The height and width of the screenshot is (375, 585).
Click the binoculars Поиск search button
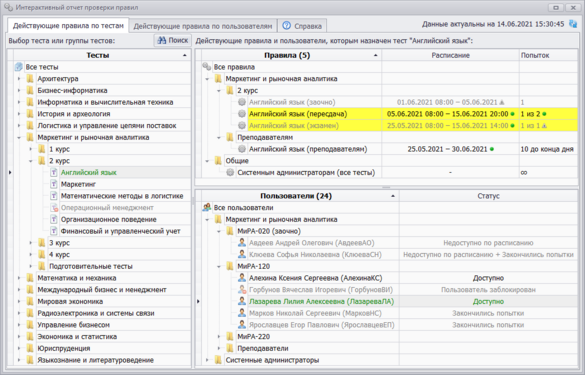click(172, 40)
